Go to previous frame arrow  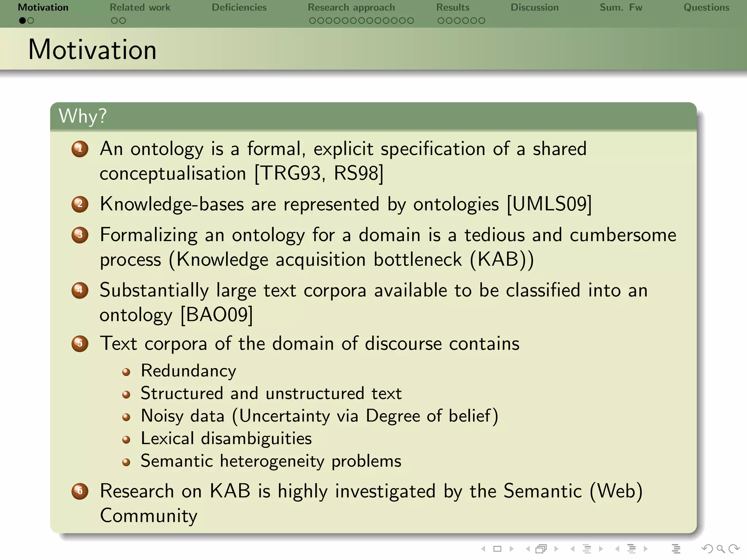(x=528, y=549)
